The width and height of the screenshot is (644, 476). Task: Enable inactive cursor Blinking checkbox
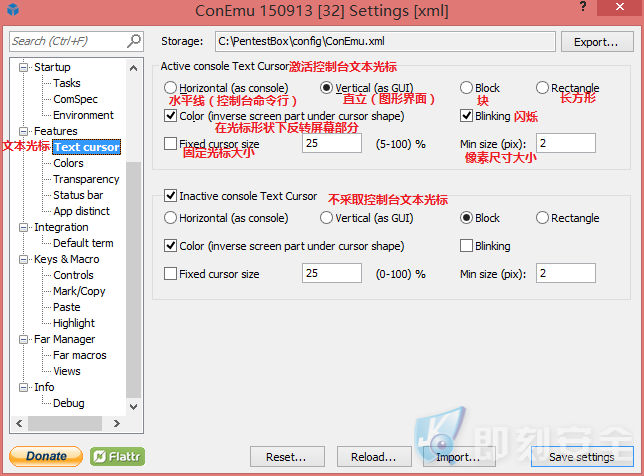(x=466, y=246)
